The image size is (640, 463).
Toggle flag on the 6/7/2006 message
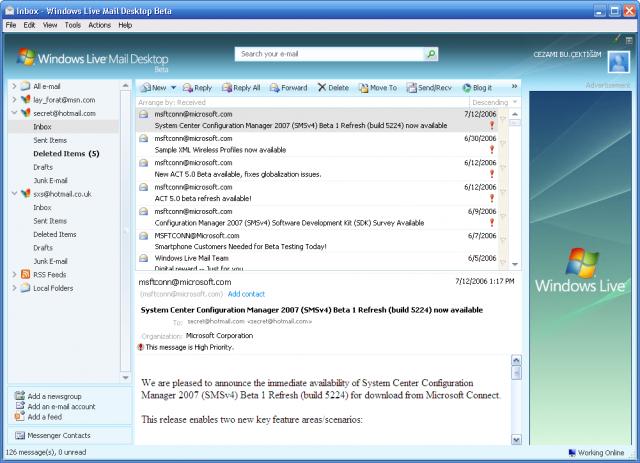pyautogui.click(x=503, y=240)
